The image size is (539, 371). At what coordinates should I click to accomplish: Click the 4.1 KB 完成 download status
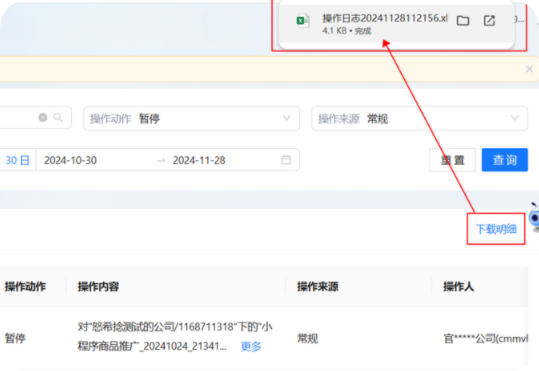[346, 31]
